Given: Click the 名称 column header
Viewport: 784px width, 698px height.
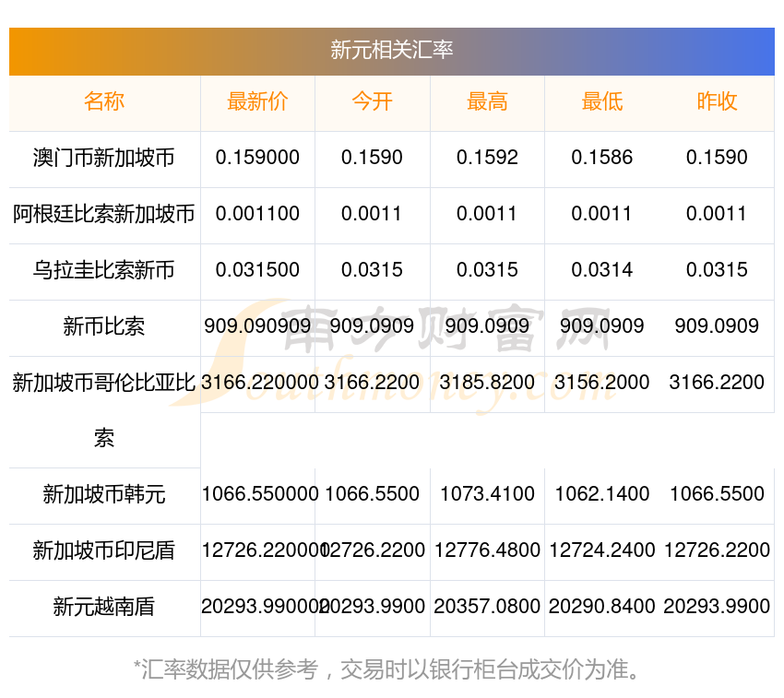Looking at the screenshot, I should click(x=104, y=101).
